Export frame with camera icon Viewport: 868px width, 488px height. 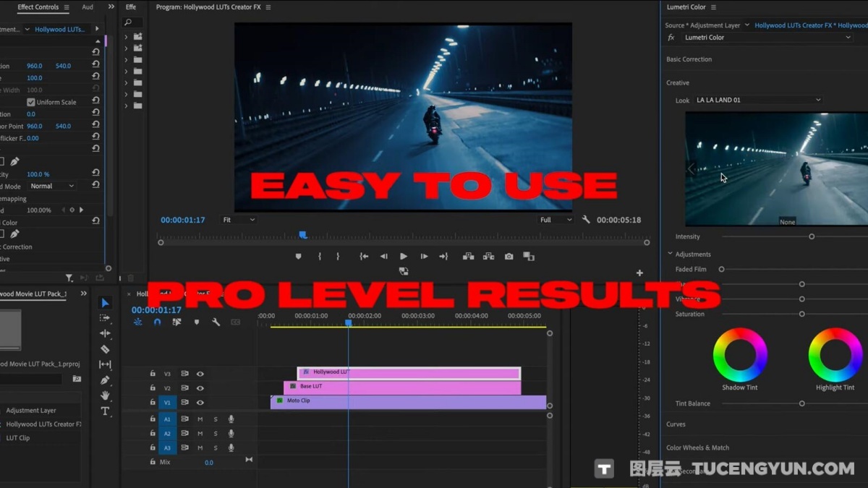pos(509,257)
